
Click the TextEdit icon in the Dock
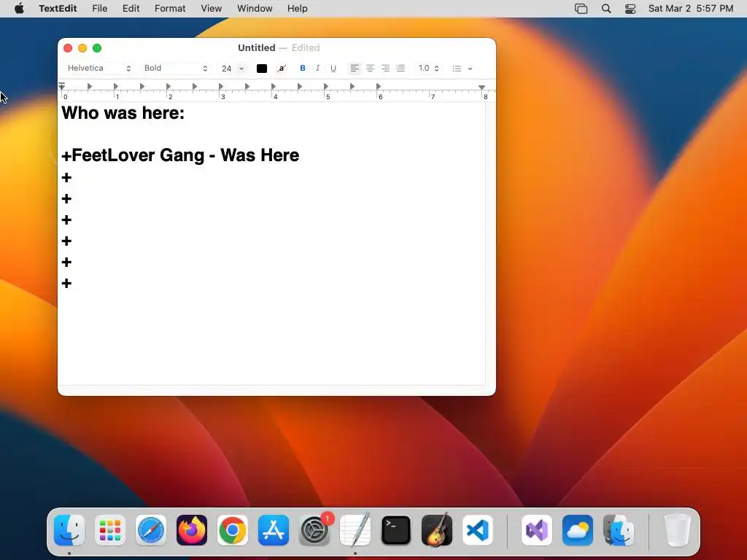coord(355,530)
